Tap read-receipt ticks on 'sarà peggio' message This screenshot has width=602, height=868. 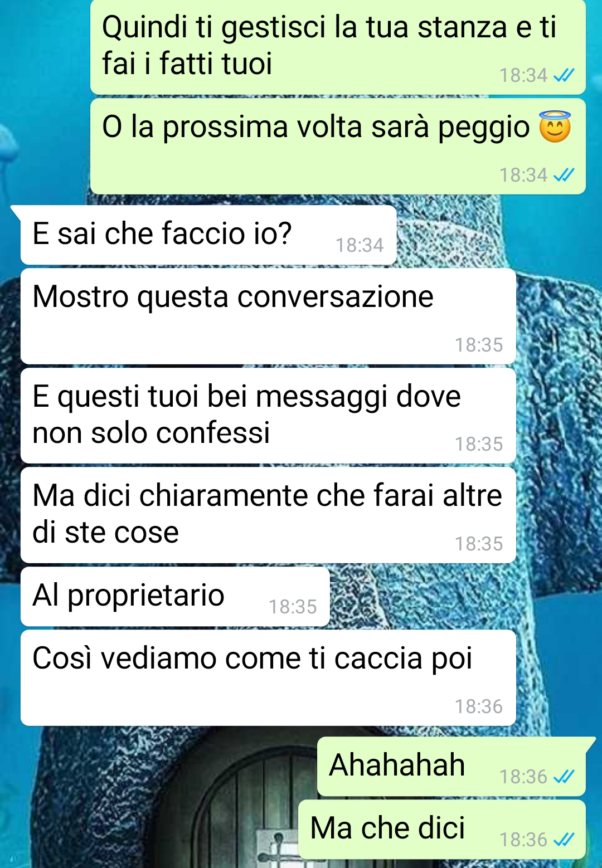[x=564, y=175]
